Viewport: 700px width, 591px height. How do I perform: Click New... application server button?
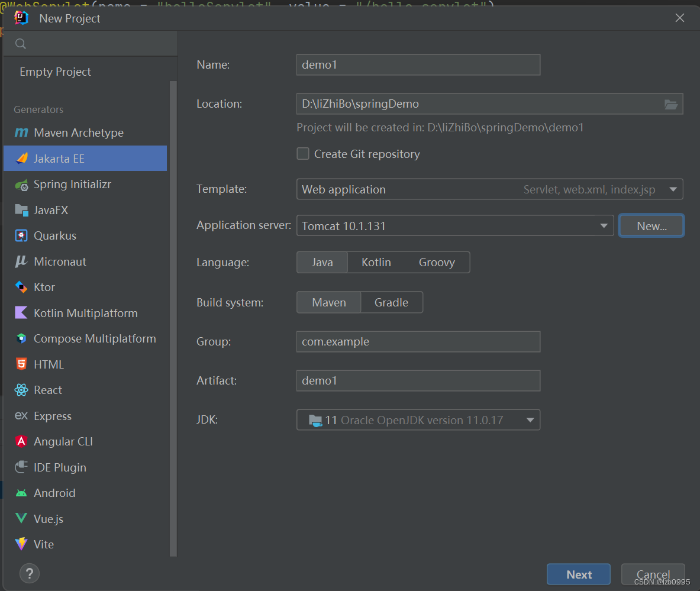[x=651, y=226]
